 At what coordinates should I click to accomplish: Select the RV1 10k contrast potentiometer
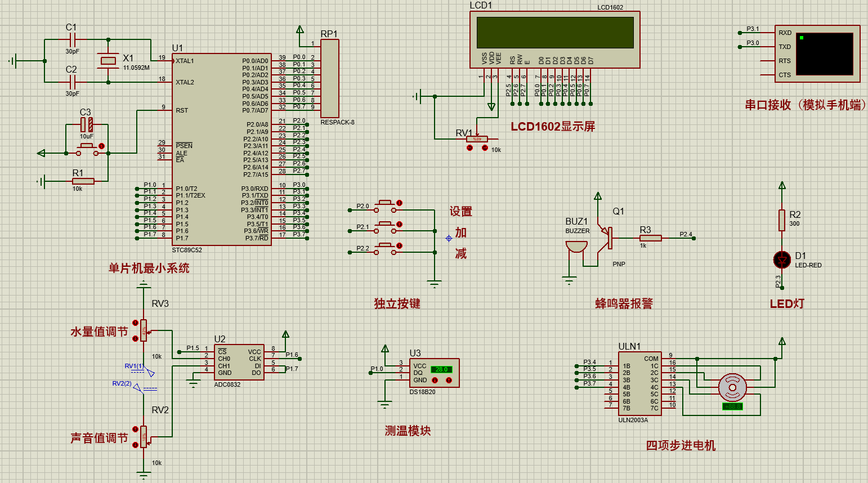click(477, 138)
